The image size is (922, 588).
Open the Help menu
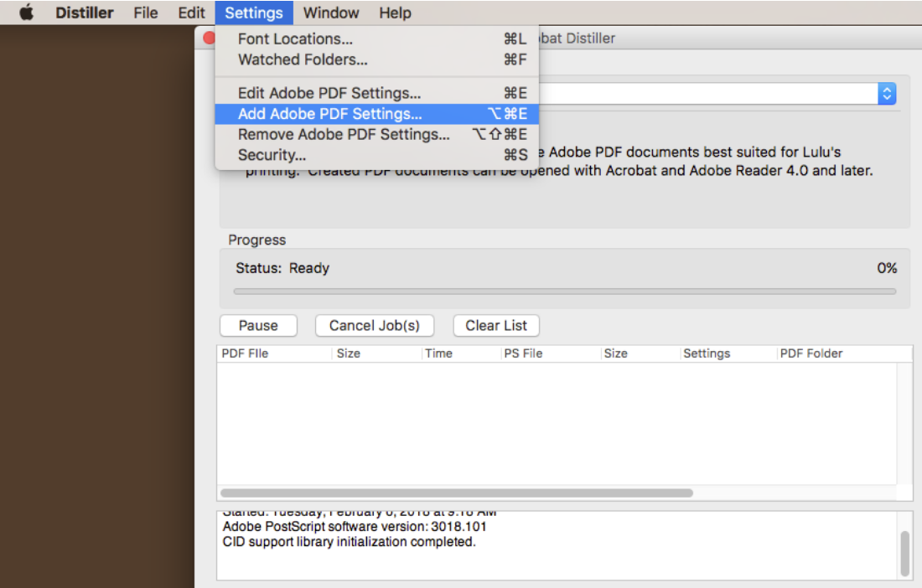click(x=395, y=13)
